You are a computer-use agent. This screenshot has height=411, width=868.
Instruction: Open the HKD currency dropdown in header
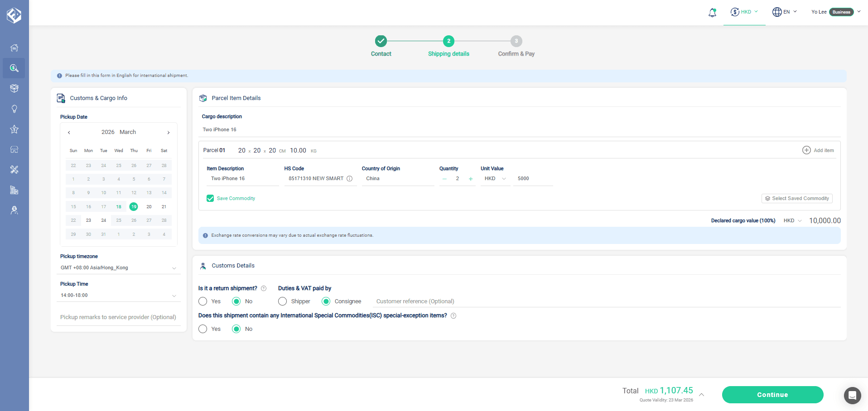(x=744, y=12)
